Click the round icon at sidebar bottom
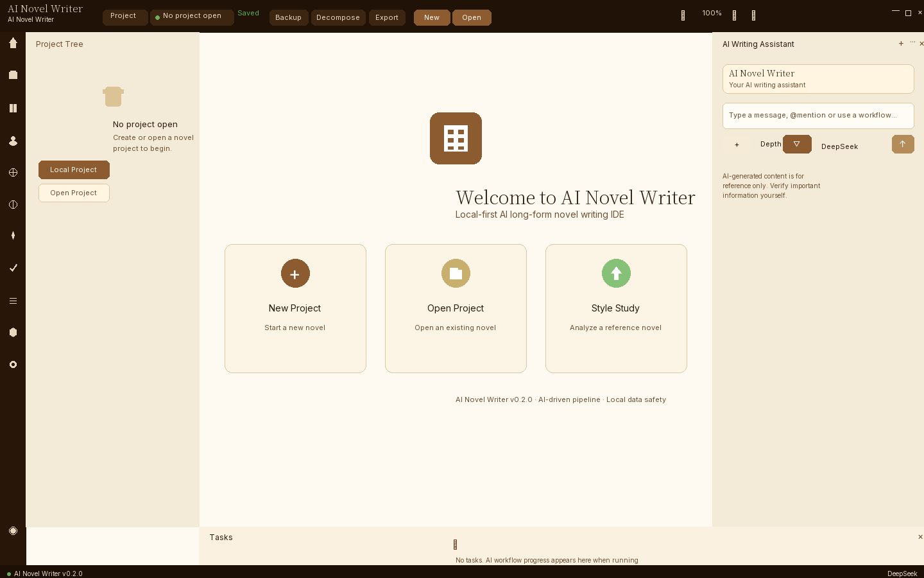The width and height of the screenshot is (924, 578). pos(13,530)
